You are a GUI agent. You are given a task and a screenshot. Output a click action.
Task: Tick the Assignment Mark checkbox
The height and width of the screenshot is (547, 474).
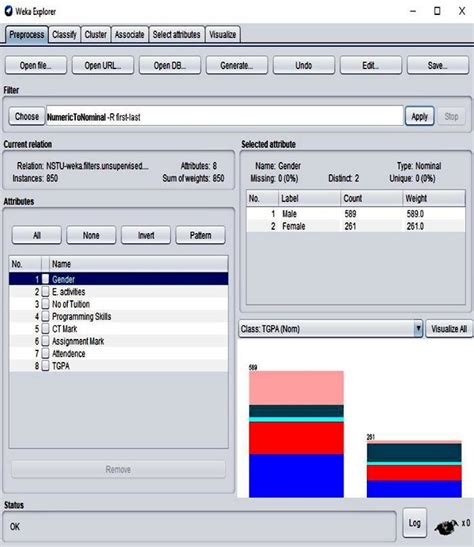[45, 341]
